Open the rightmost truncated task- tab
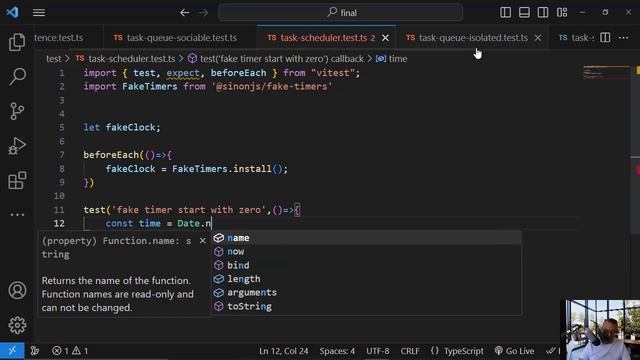This screenshot has width=640, height=360. coord(576,38)
